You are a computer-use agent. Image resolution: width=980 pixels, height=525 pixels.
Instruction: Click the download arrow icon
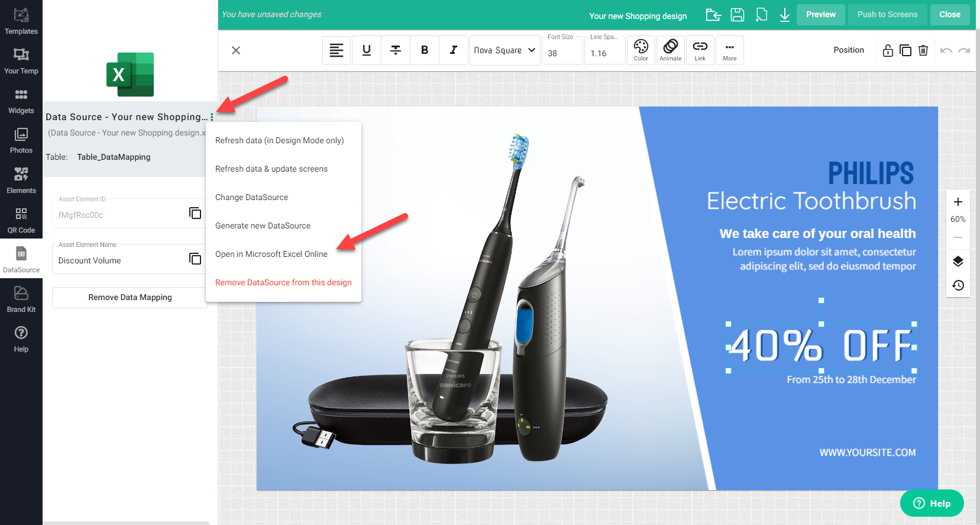pos(784,15)
